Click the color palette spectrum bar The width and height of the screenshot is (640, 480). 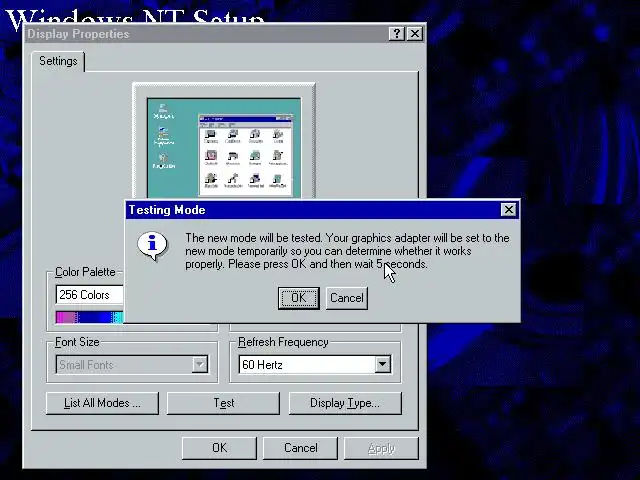(90, 318)
